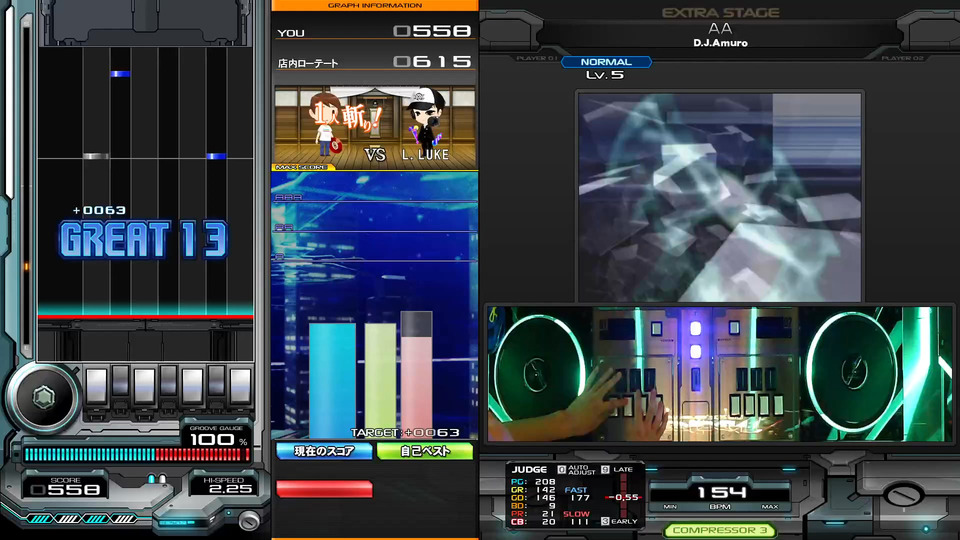Viewport: 960px width, 540px height.
Task: Click the GR: 142 count
Action: click(533, 490)
